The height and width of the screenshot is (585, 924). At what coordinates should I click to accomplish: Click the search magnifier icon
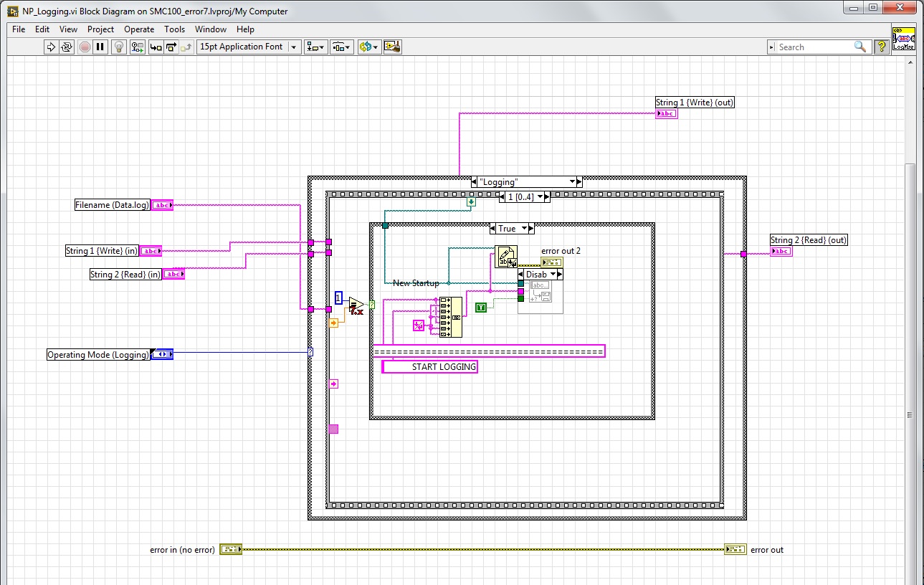[859, 47]
